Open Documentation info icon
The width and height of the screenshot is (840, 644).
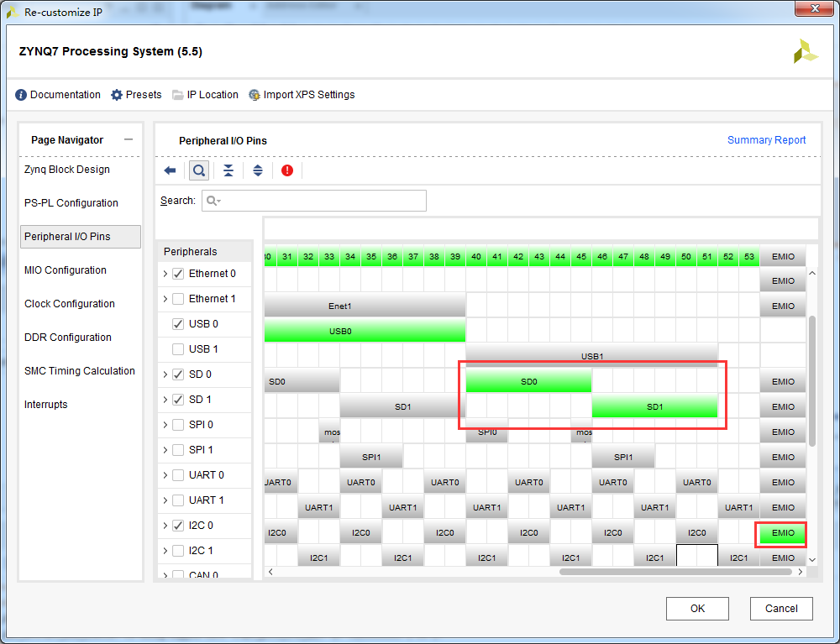[21, 95]
